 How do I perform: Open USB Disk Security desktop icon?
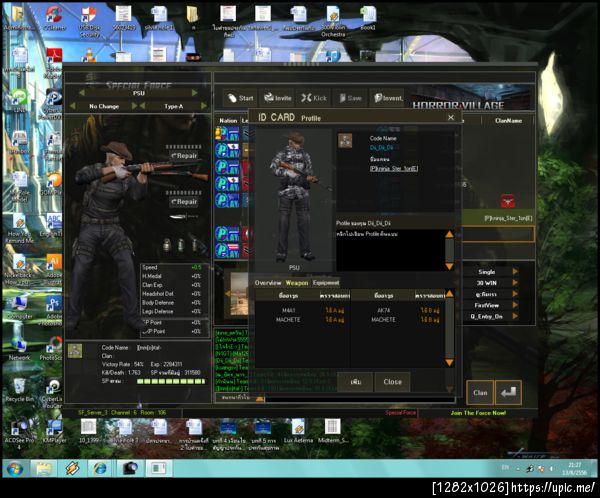[89, 21]
